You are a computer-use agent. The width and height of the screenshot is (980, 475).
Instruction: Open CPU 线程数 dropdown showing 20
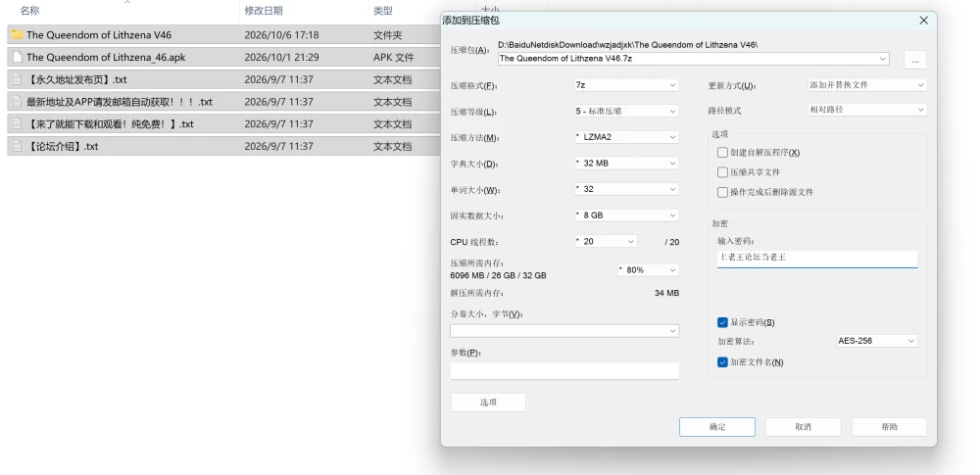tap(606, 241)
